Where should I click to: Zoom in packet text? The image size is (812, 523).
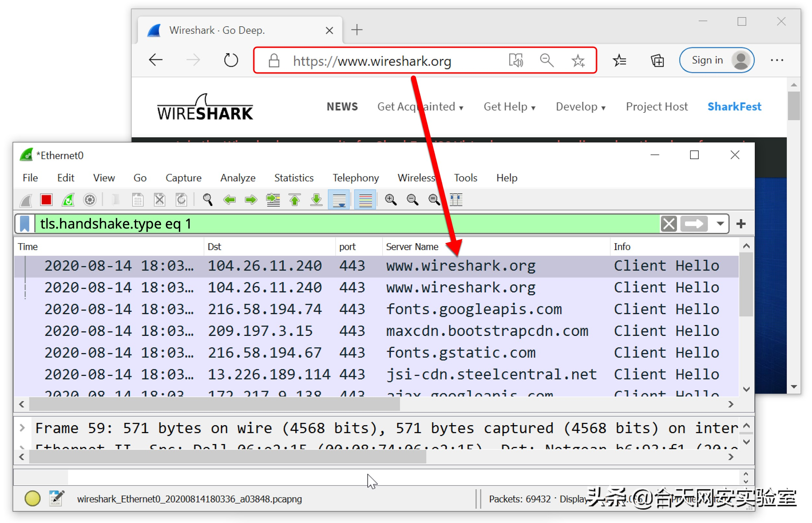[x=391, y=200]
